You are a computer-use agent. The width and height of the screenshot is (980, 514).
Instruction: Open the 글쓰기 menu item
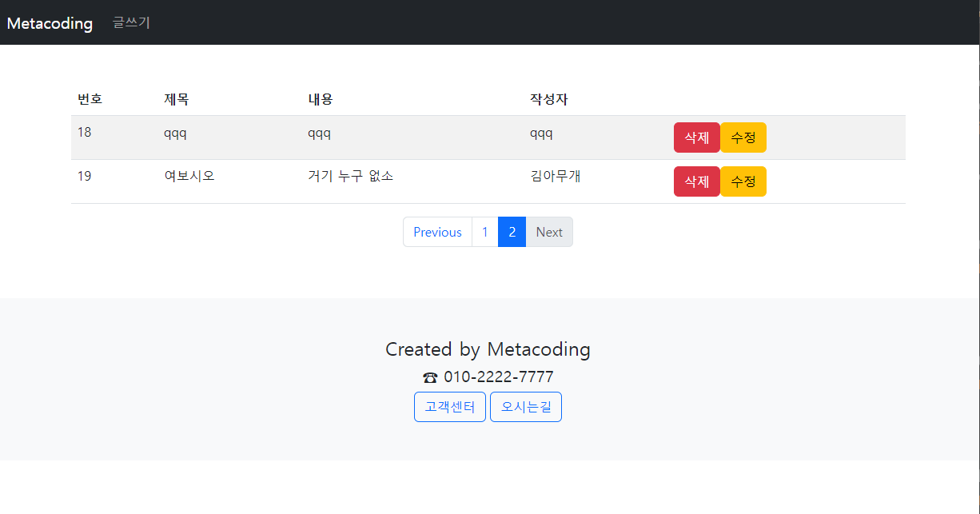point(131,22)
